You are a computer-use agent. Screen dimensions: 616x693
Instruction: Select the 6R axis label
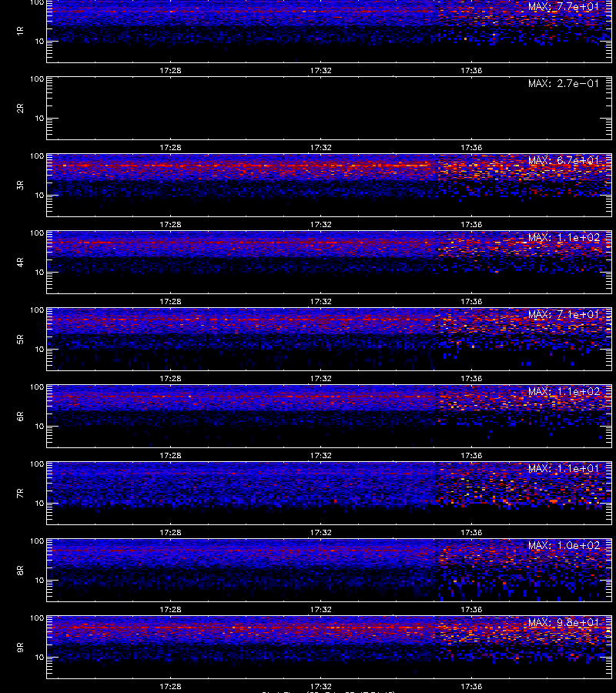[x=20, y=416]
